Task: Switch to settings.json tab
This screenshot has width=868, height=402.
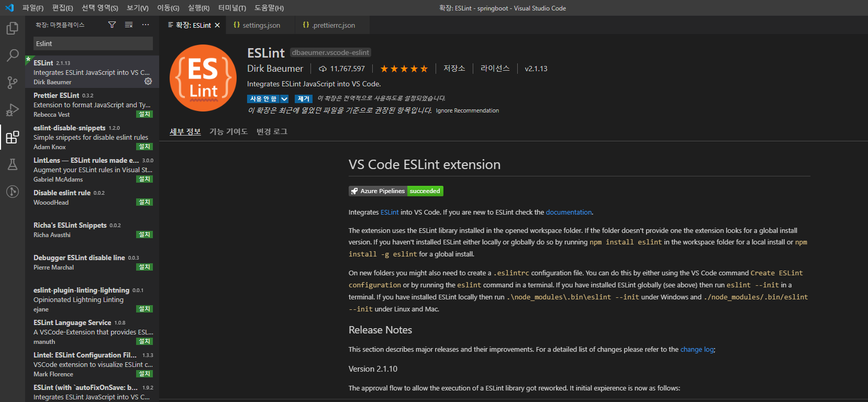Action: [261, 25]
